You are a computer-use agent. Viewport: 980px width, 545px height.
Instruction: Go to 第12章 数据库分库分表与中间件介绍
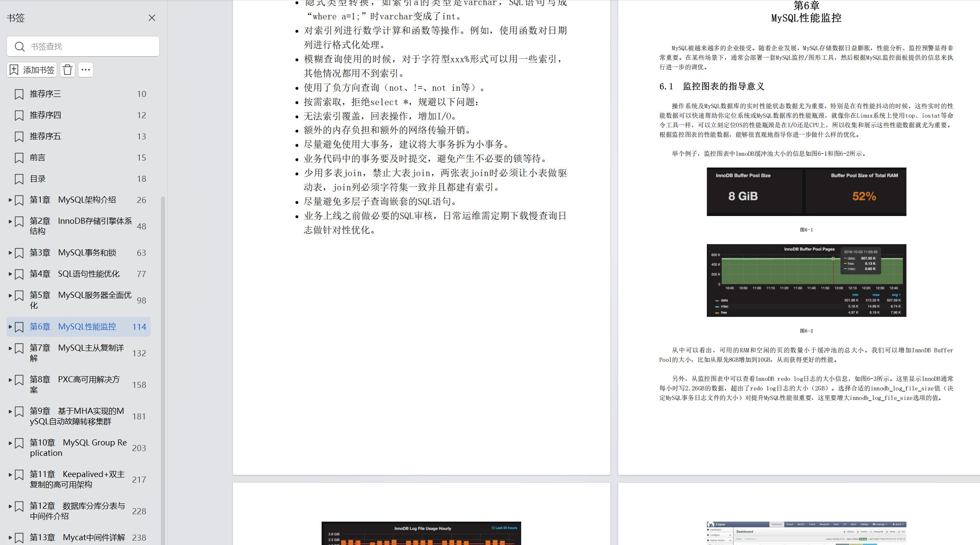(77, 511)
